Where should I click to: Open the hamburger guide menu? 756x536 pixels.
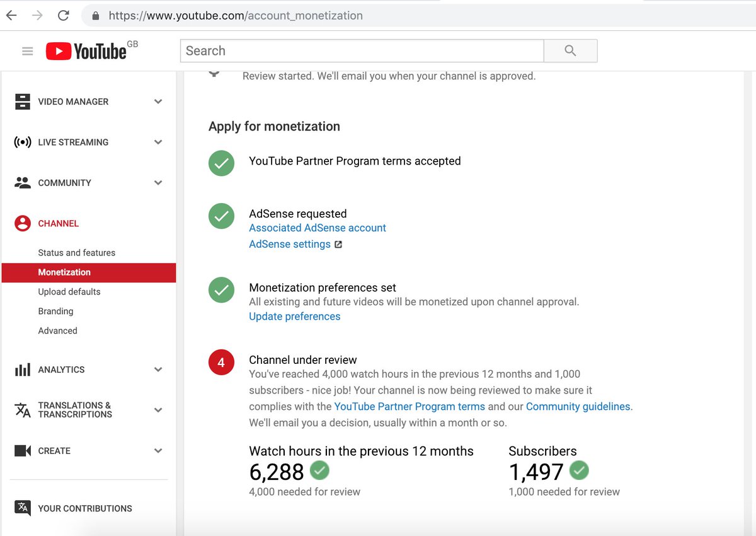pyautogui.click(x=27, y=51)
